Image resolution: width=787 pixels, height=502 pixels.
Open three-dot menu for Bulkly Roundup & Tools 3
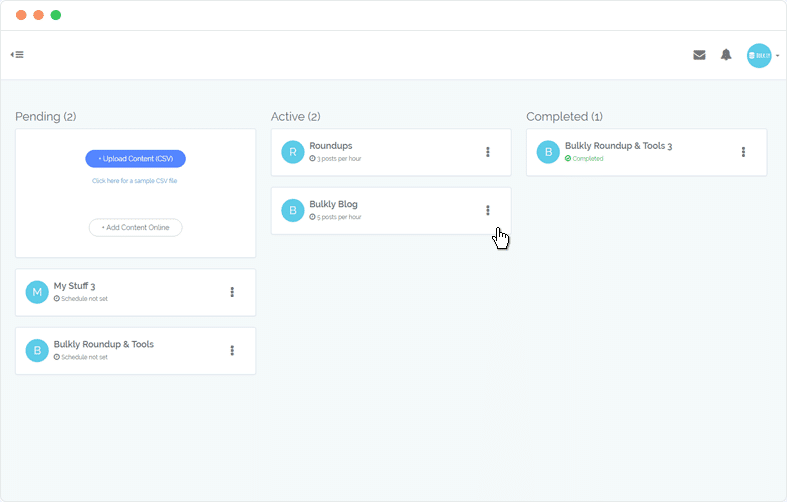[x=743, y=152]
